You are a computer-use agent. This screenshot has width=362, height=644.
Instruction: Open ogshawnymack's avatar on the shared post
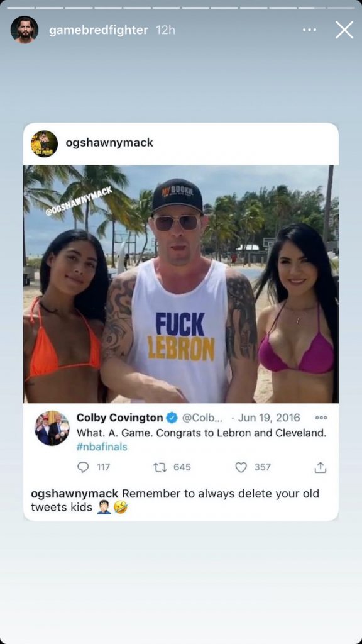click(45, 144)
